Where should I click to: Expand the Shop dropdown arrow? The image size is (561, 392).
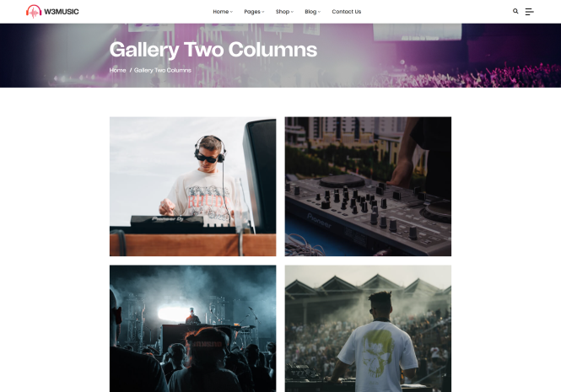click(292, 12)
